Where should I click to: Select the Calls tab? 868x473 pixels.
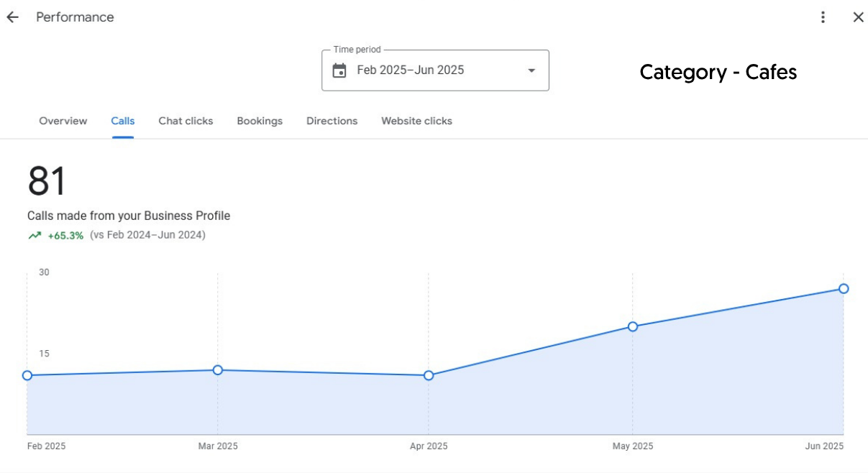tap(123, 121)
